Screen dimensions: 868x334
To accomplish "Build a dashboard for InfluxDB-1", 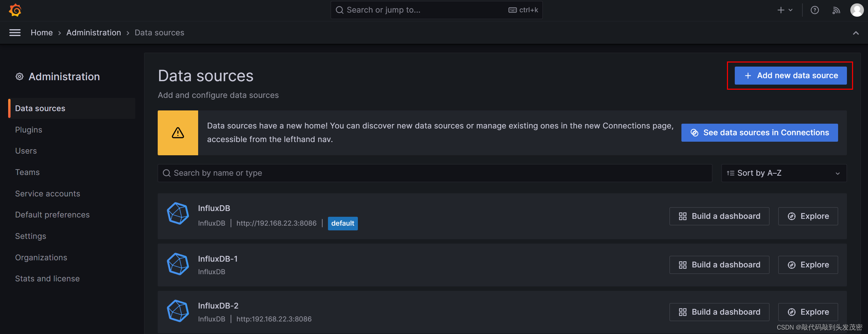I will pyautogui.click(x=719, y=265).
